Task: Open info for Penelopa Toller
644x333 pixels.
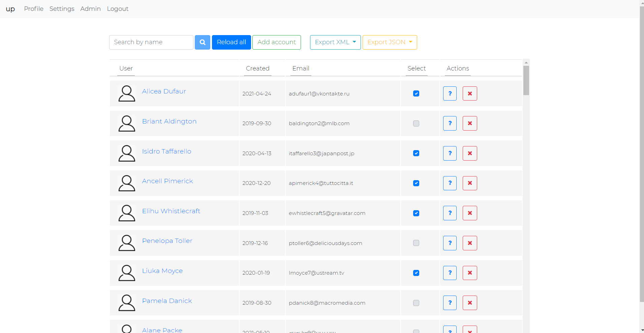Action: click(x=450, y=243)
